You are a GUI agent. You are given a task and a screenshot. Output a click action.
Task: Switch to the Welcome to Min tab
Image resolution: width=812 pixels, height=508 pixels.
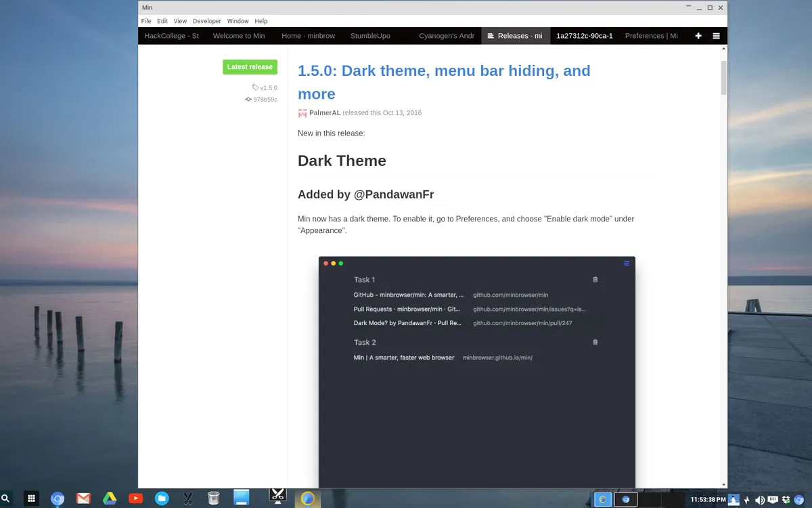click(x=239, y=35)
